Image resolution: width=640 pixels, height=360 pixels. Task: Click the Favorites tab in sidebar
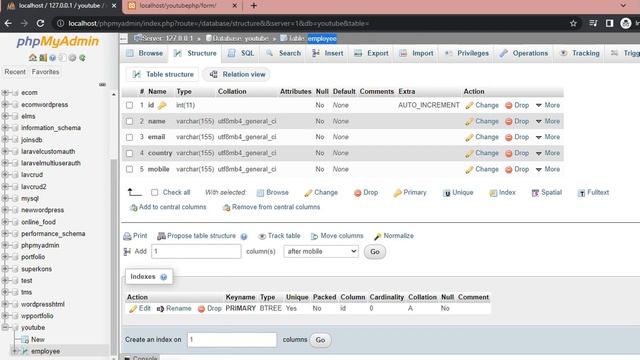pyautogui.click(x=45, y=72)
